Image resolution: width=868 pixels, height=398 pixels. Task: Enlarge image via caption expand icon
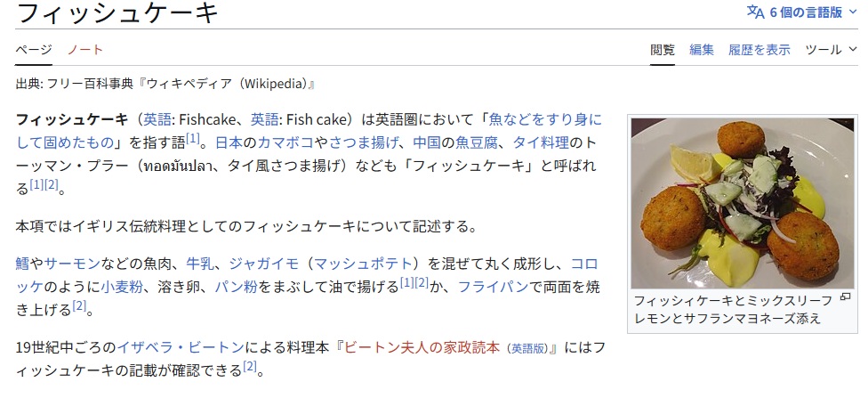pyautogui.click(x=845, y=297)
